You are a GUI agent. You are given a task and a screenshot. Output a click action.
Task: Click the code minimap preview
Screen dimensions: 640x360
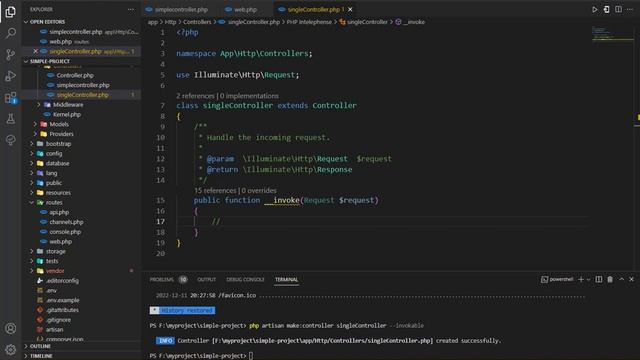coord(612,34)
